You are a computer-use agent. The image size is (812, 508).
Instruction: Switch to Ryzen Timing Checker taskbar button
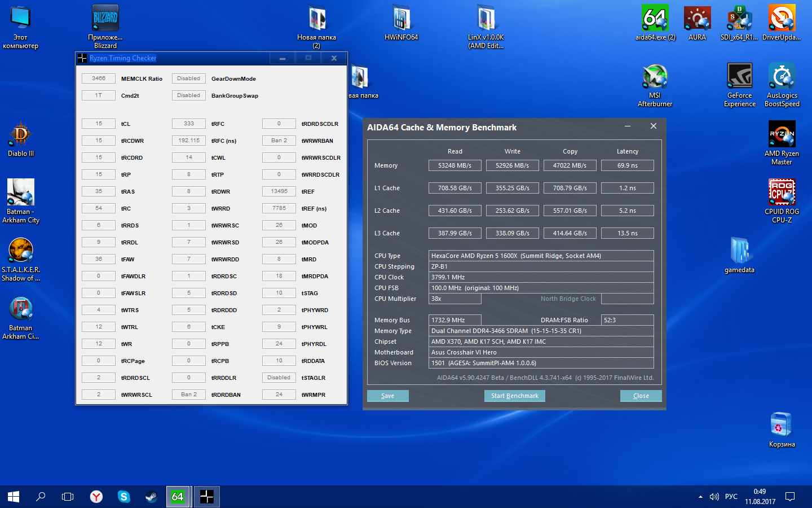206,497
